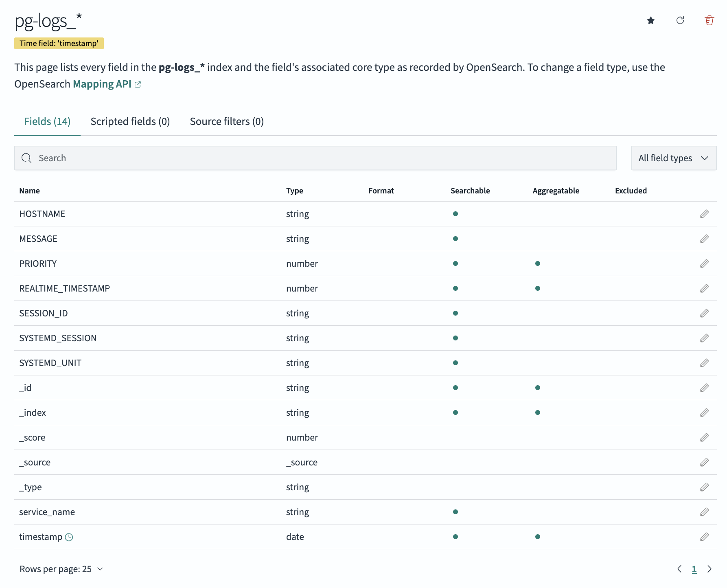This screenshot has height=588, width=727.
Task: Edit the SESSION_ID field pencil icon
Action: pos(705,313)
